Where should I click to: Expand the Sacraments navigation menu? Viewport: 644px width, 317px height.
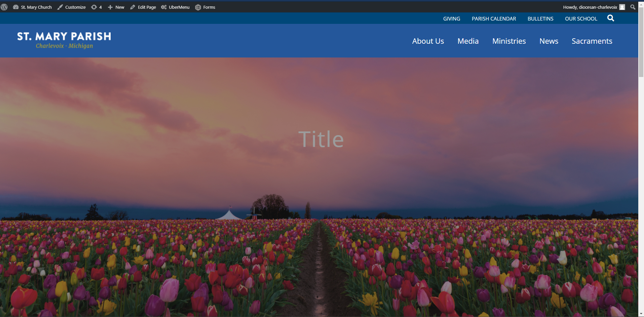pos(592,41)
